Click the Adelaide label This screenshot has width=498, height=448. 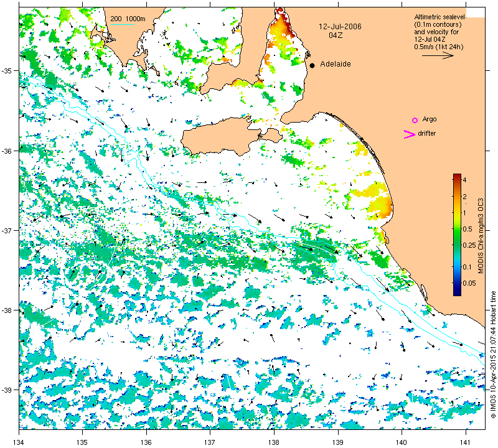tap(336, 64)
